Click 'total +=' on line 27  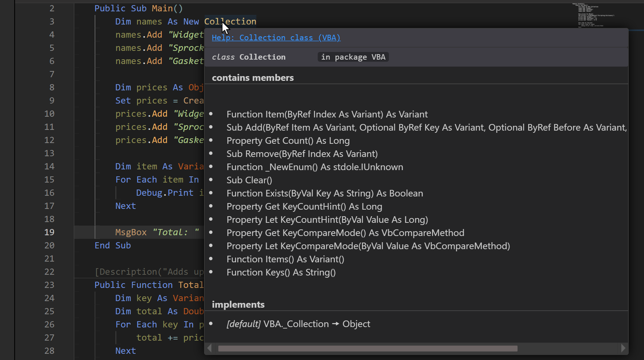click(157, 338)
